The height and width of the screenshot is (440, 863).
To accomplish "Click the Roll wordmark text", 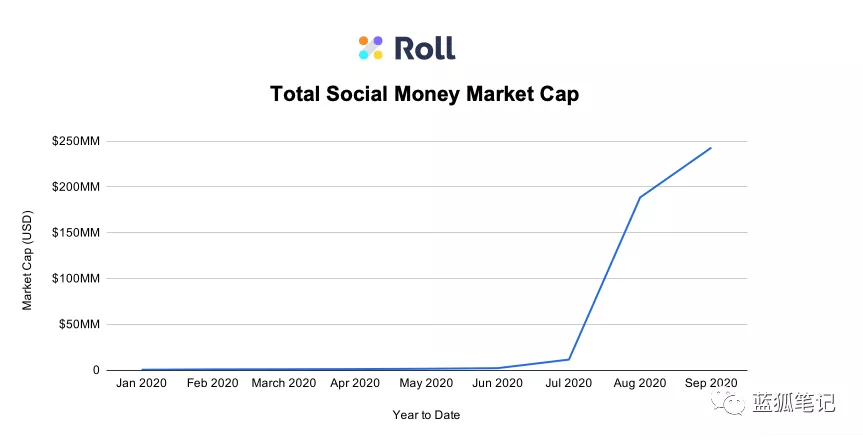I will coord(424,48).
